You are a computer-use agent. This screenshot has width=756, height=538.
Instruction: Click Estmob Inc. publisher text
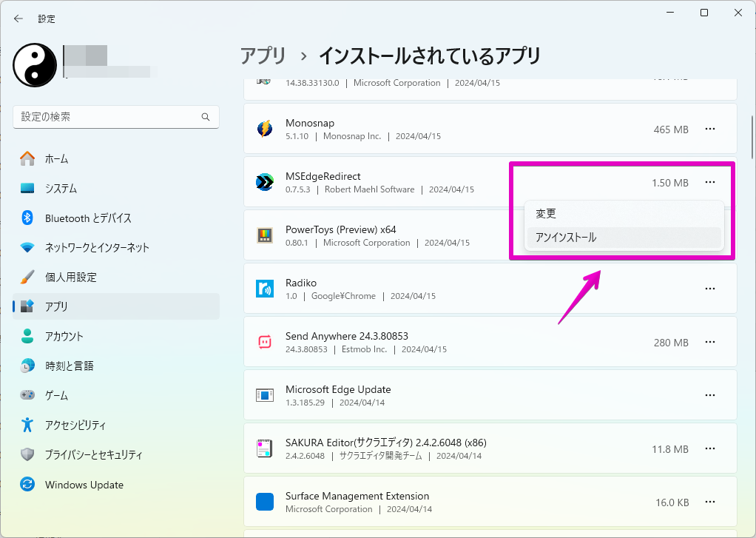[364, 349]
